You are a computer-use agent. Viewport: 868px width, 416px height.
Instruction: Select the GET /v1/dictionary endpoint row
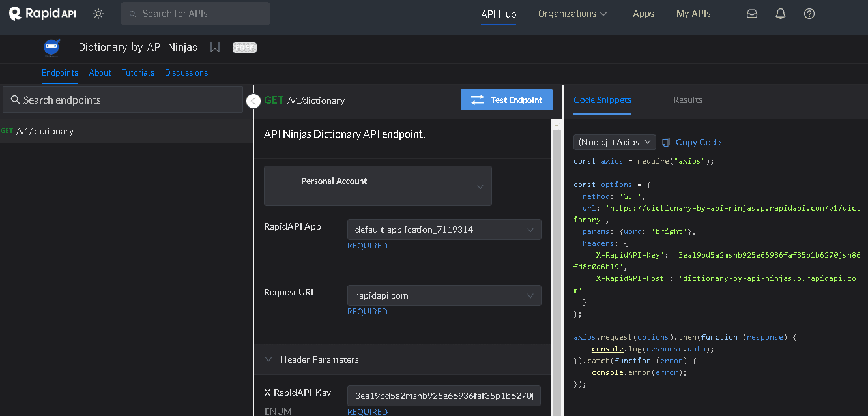pos(126,131)
